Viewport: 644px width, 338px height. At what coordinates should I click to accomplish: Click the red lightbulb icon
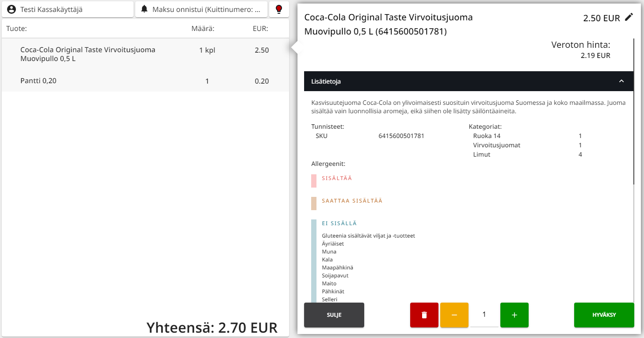pos(279,9)
